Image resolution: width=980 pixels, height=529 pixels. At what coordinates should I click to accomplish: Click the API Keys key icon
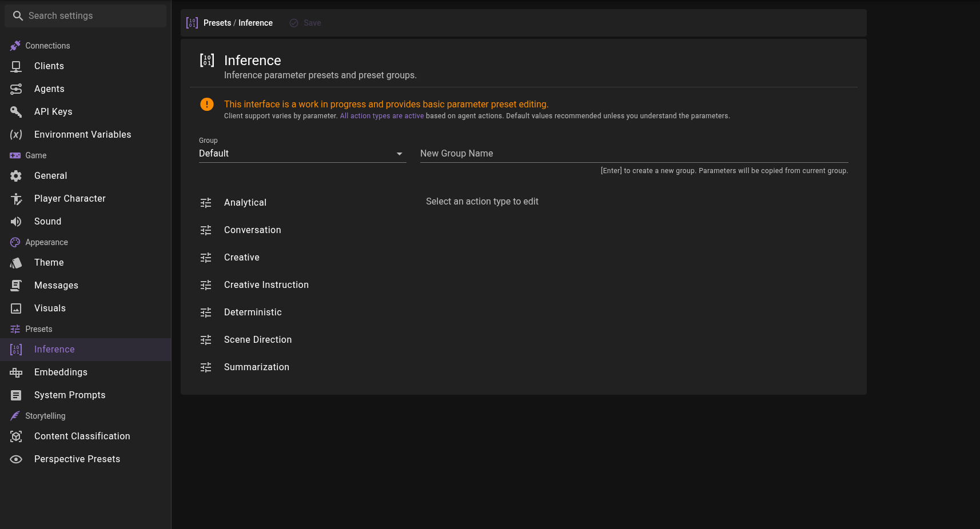(x=16, y=112)
